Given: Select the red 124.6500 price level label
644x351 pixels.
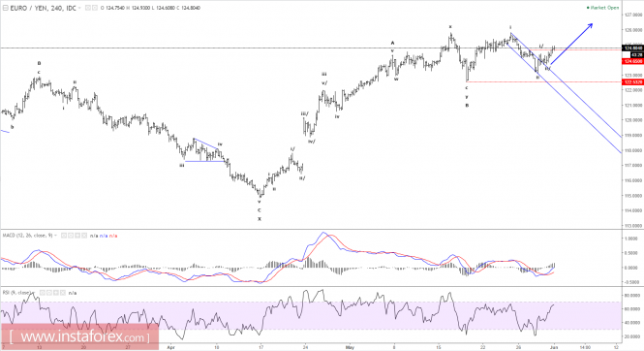Looking at the screenshot, I should (633, 61).
